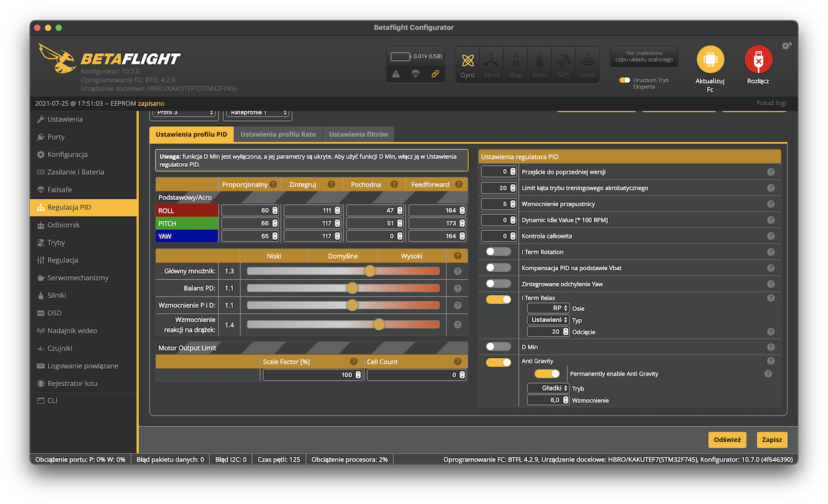Viewport: 828px width, 504px height.
Task: Open help for Feedforward column
Action: [x=457, y=184]
